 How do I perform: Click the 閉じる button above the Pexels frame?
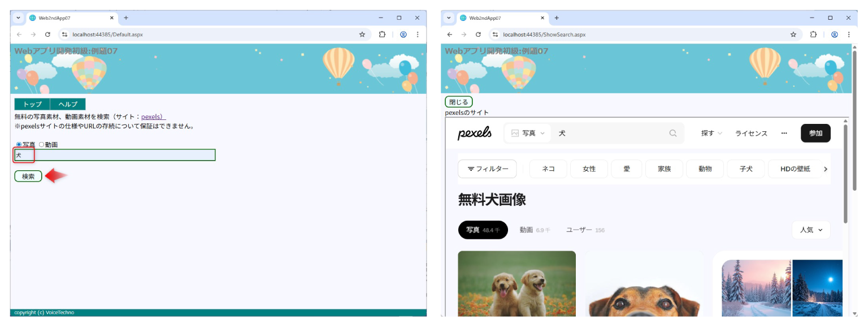coord(458,101)
